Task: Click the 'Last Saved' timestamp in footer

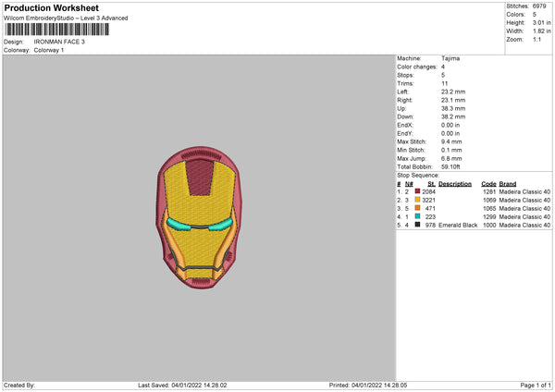Action: 182,386
